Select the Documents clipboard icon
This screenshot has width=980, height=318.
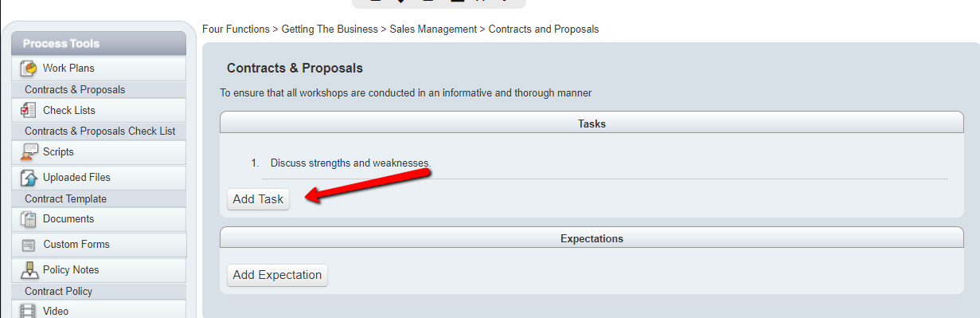(29, 218)
